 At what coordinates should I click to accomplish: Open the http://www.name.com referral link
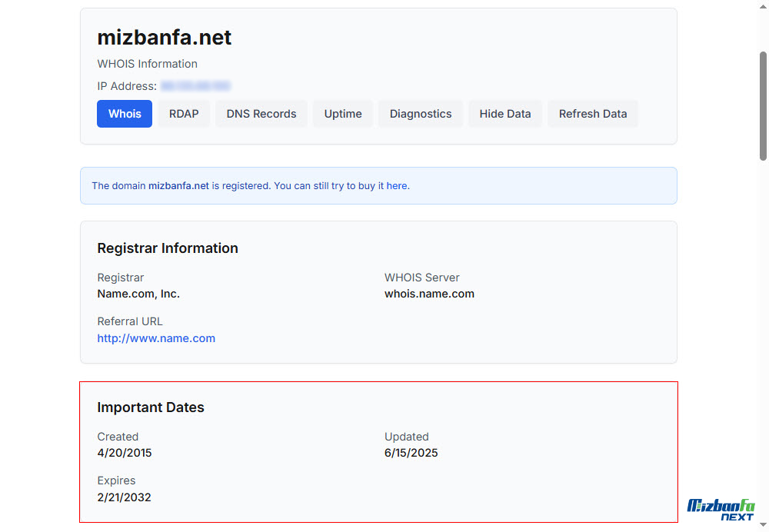(156, 338)
